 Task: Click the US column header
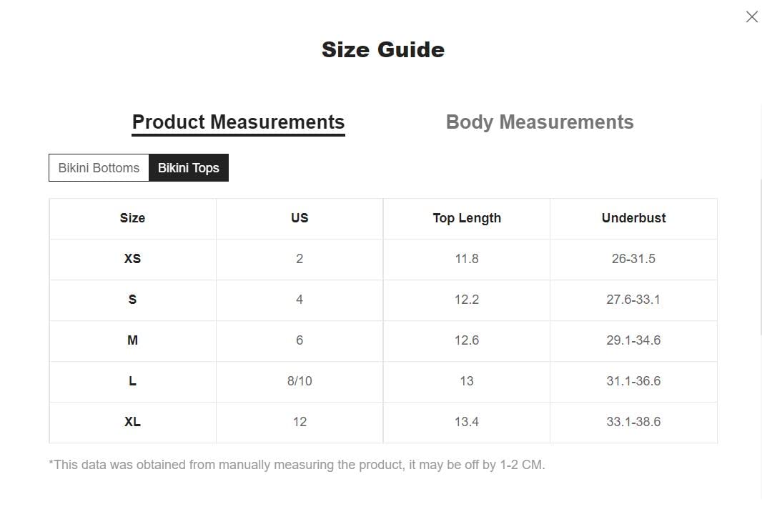pos(300,218)
